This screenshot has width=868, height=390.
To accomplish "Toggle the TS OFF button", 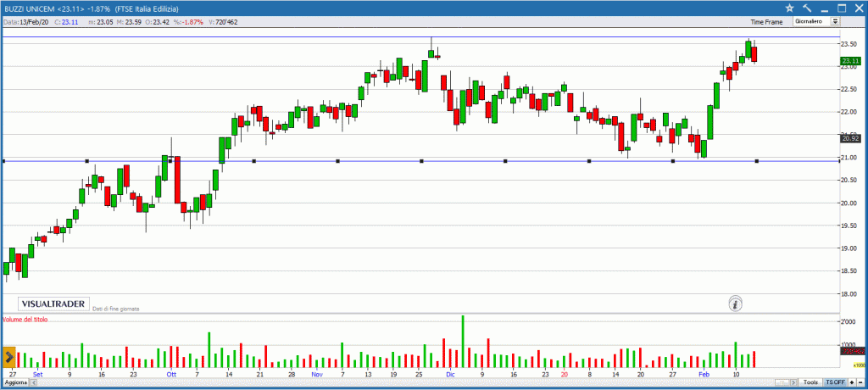I will pos(835,382).
